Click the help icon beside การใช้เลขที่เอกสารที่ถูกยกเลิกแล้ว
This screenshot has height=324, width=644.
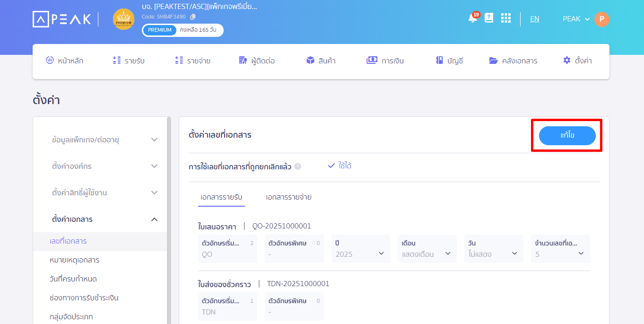[x=297, y=166]
